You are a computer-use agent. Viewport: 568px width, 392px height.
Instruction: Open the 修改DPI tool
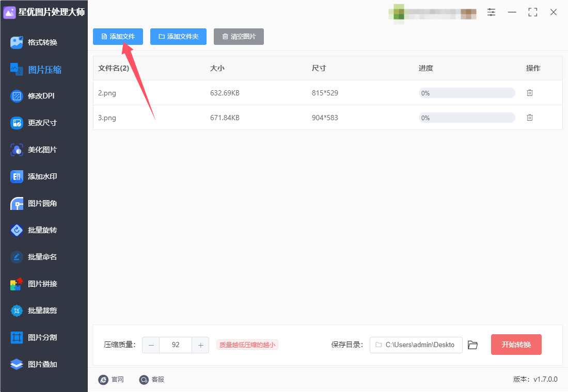(x=33, y=96)
